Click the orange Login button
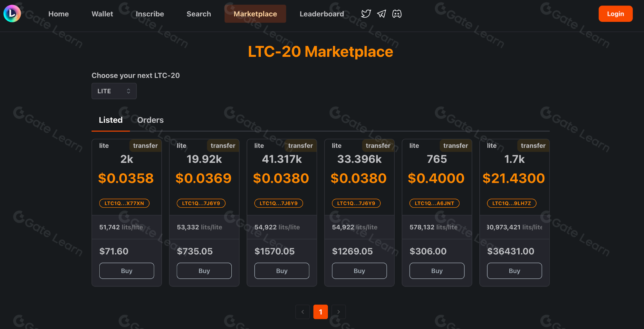The width and height of the screenshot is (644, 329). pos(615,14)
